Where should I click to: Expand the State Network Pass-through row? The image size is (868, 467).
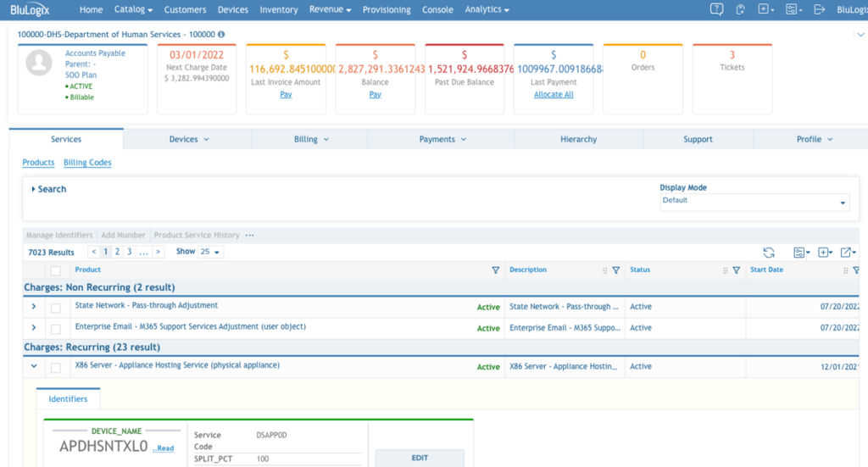click(34, 307)
